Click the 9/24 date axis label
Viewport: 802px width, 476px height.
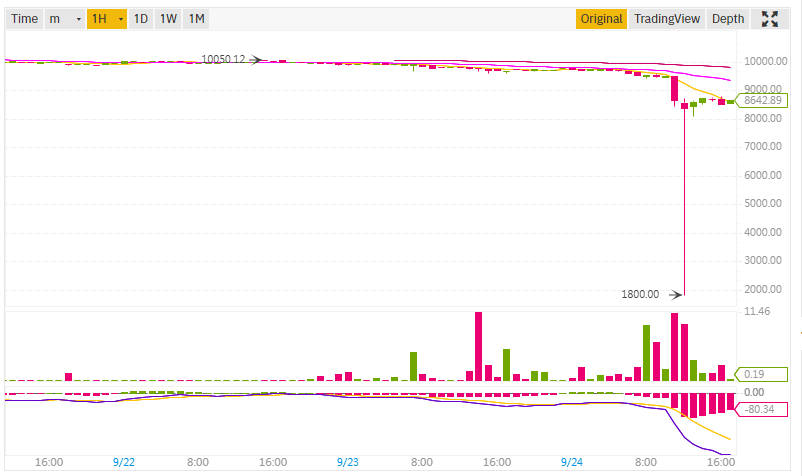click(x=572, y=462)
